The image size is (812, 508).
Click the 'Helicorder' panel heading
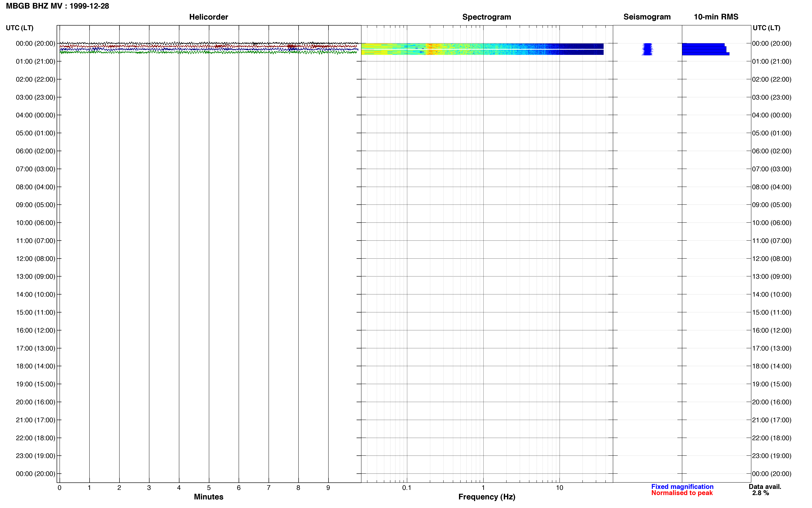pos(209,17)
